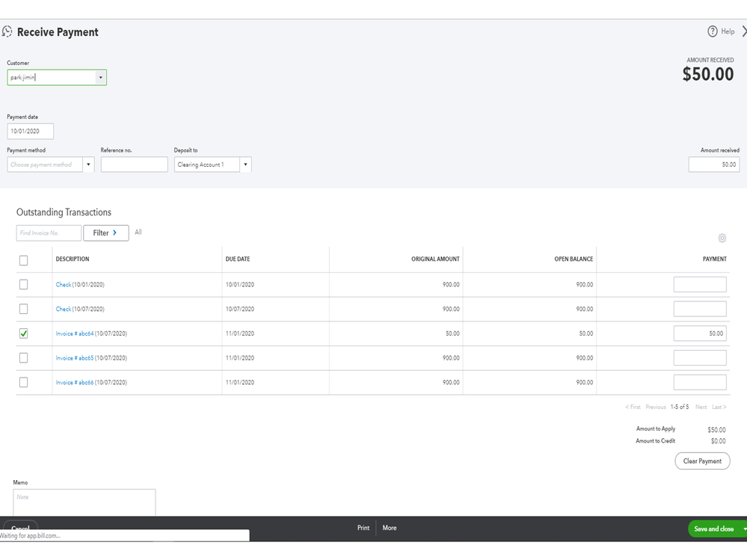Click payment field for Check (10/07/2020)

(x=700, y=309)
